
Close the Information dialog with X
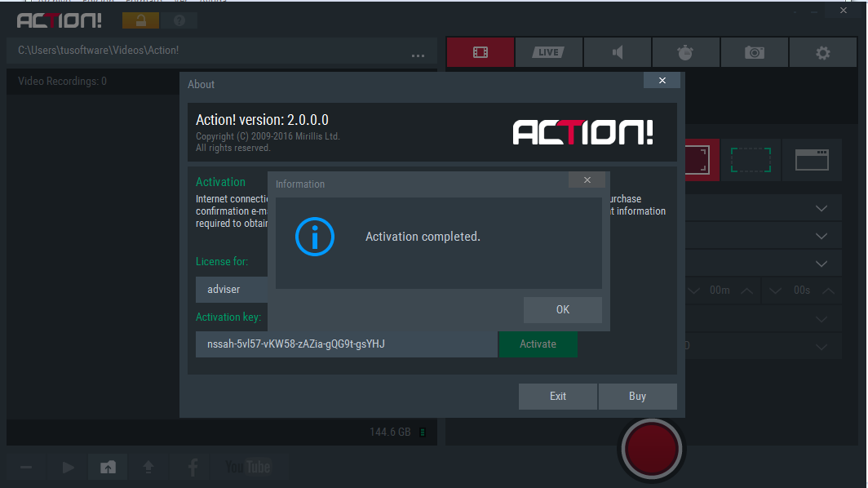(x=587, y=180)
